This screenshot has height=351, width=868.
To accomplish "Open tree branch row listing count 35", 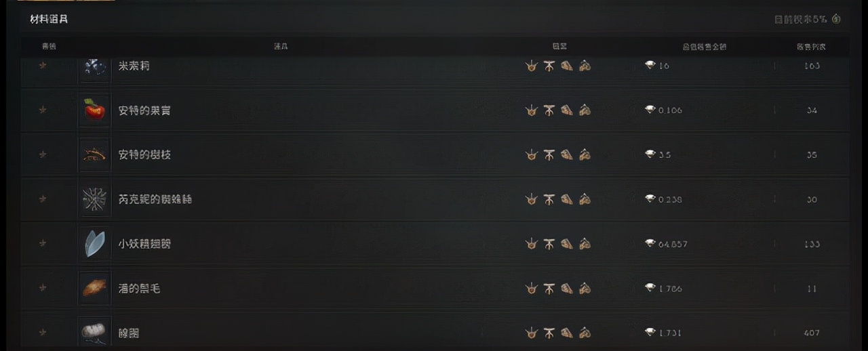I will [x=812, y=154].
